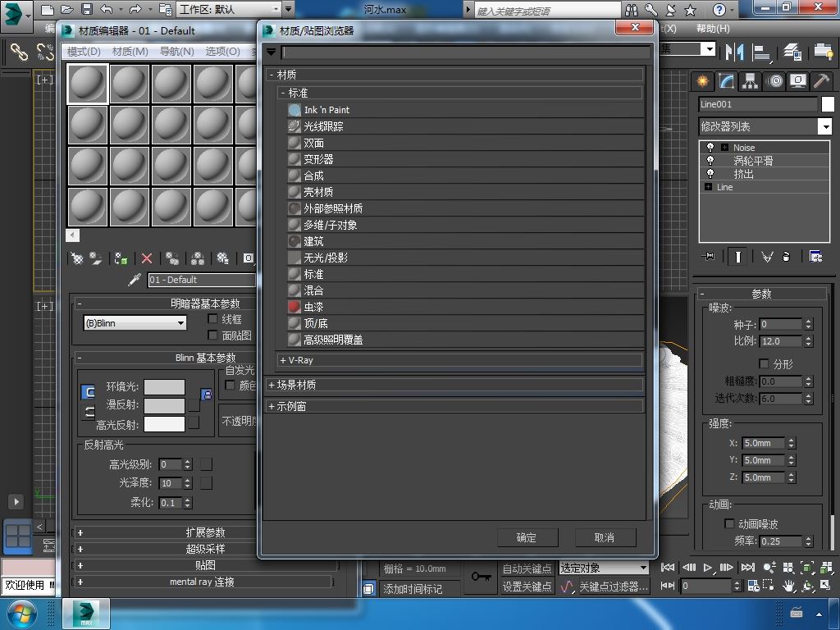The image size is (840, 630).
Task: Expand the 场景材质 group
Action: coord(454,385)
